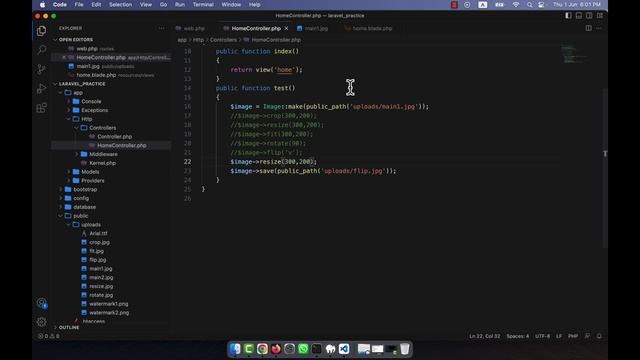Click the code minimap
The height and width of the screenshot is (360, 640).
(573, 54)
